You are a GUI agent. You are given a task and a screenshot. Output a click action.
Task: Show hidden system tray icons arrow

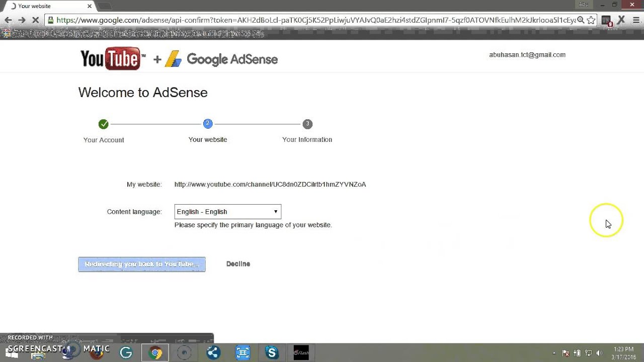coord(554,353)
